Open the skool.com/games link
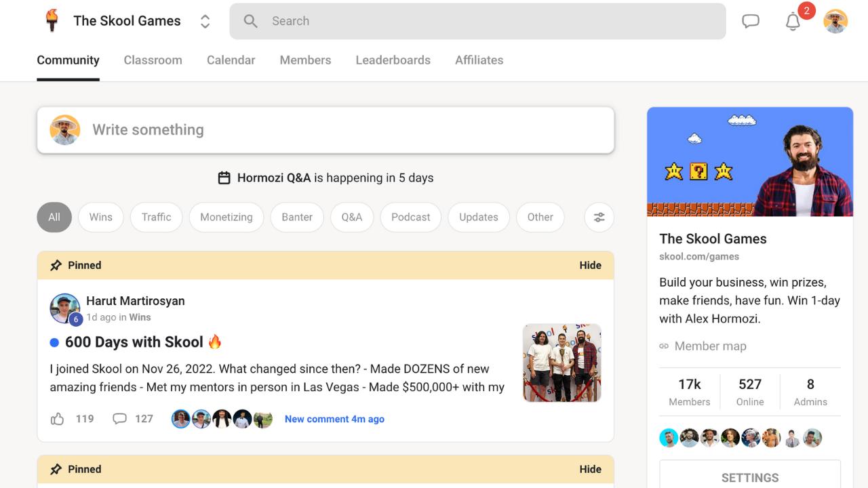868x488 pixels. 699,256
